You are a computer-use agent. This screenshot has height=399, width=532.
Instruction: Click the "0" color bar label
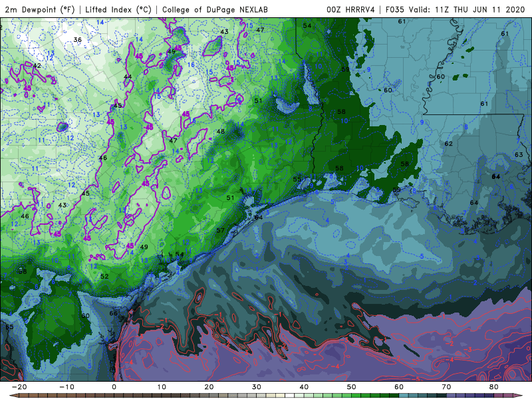click(x=114, y=387)
